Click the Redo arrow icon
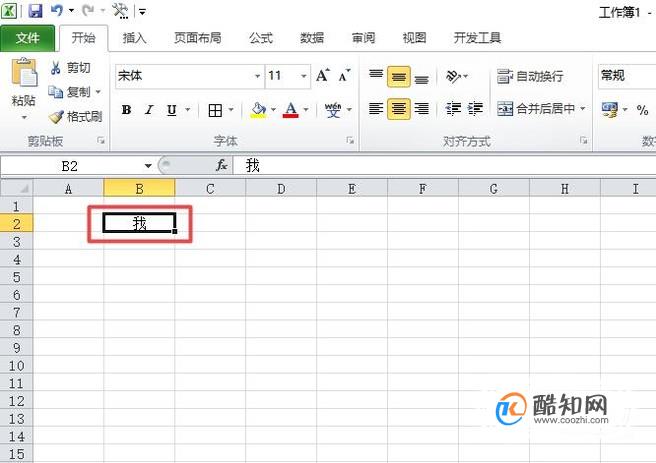This screenshot has width=656, height=463. tap(88, 10)
